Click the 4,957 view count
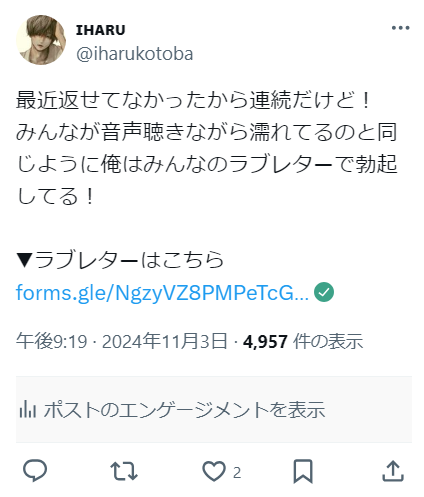 click(265, 342)
